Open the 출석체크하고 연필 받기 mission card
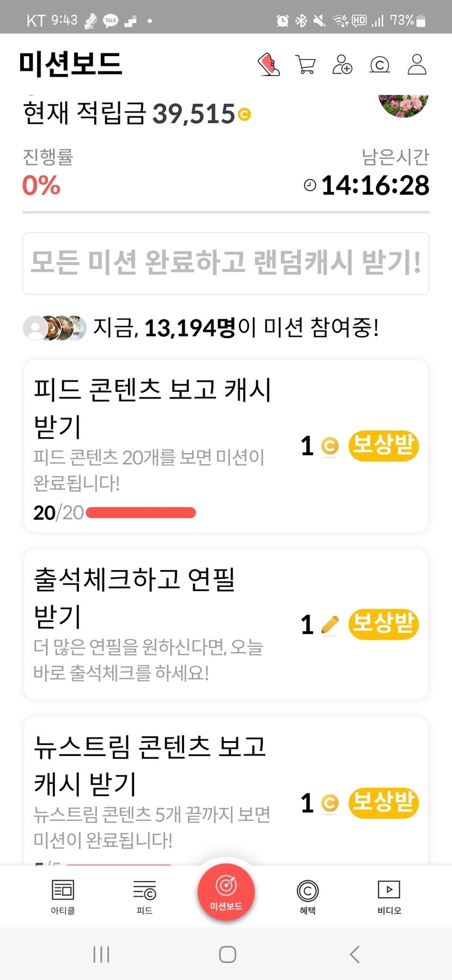 [x=163, y=624]
